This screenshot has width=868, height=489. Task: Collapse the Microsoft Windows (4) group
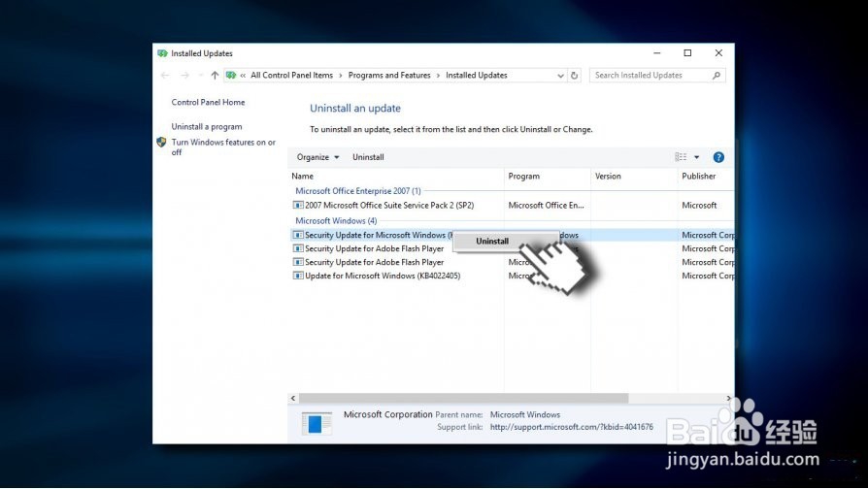(x=336, y=220)
